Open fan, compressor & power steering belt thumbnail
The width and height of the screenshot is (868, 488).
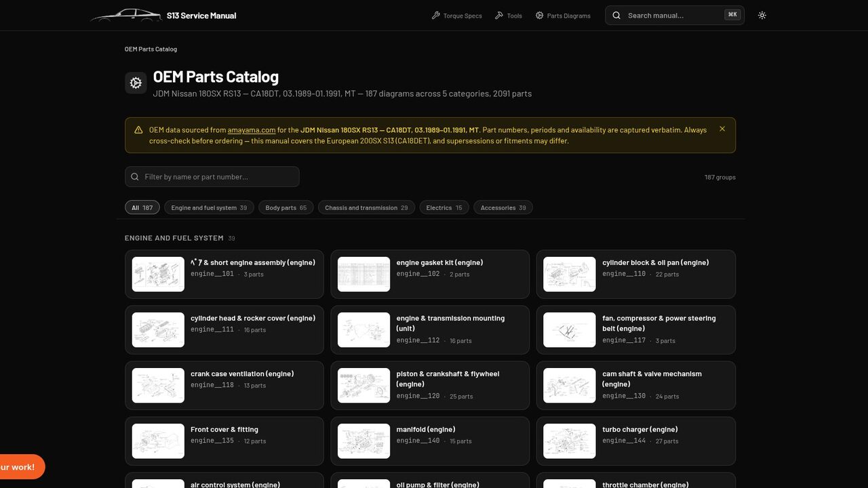(x=570, y=330)
